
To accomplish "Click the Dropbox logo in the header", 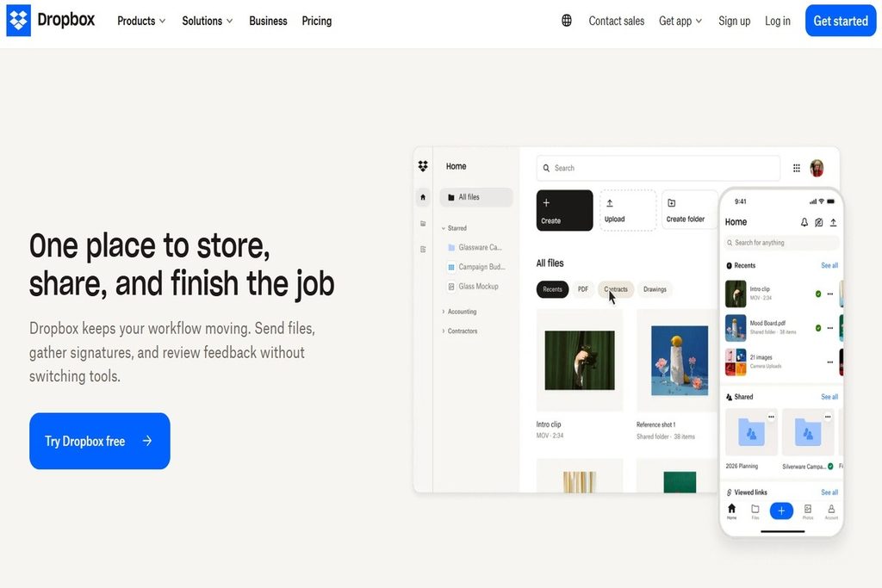I will point(51,21).
